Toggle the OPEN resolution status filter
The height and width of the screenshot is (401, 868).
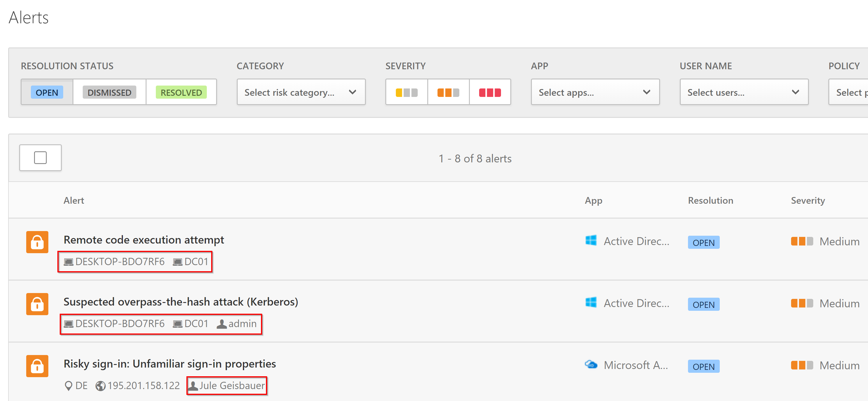point(47,92)
